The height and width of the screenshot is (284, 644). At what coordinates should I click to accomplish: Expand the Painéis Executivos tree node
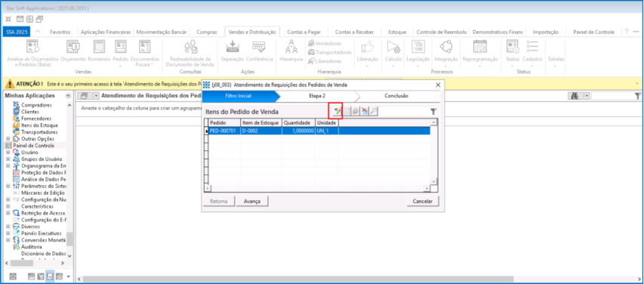[8, 233]
